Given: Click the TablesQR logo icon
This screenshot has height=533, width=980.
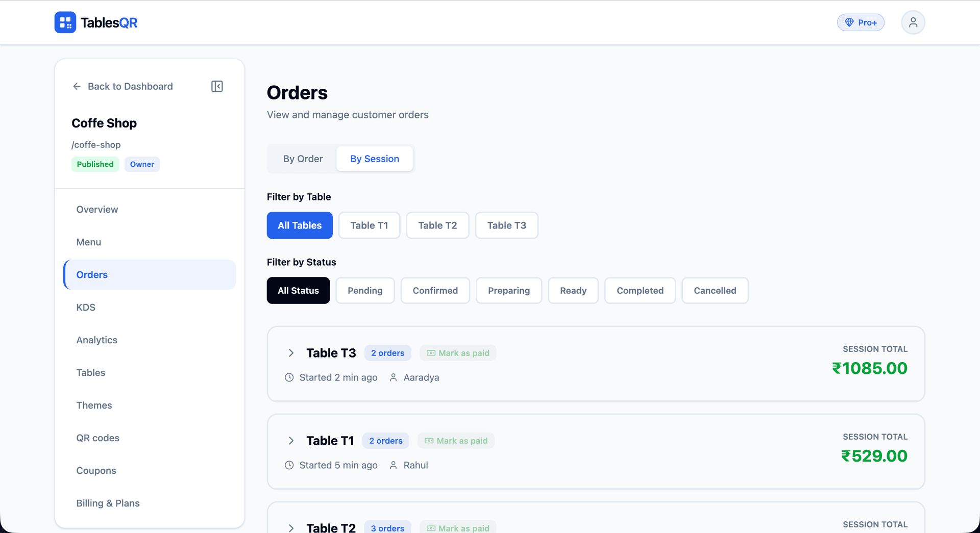Looking at the screenshot, I should [x=65, y=22].
